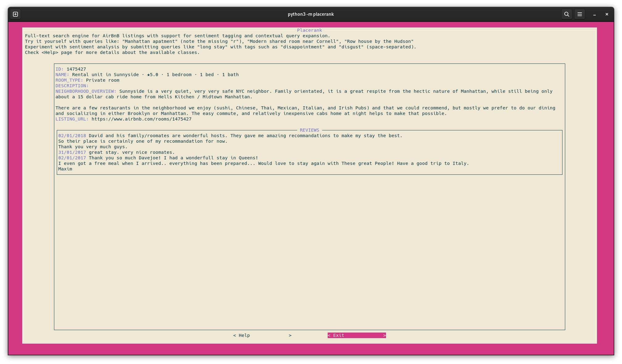Click the window title python3 -m placerank

point(310,14)
